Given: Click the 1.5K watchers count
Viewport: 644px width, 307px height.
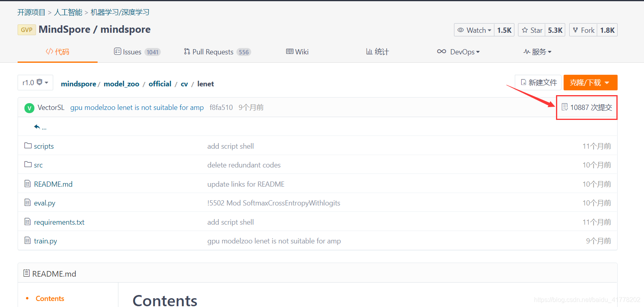Looking at the screenshot, I should point(504,30).
